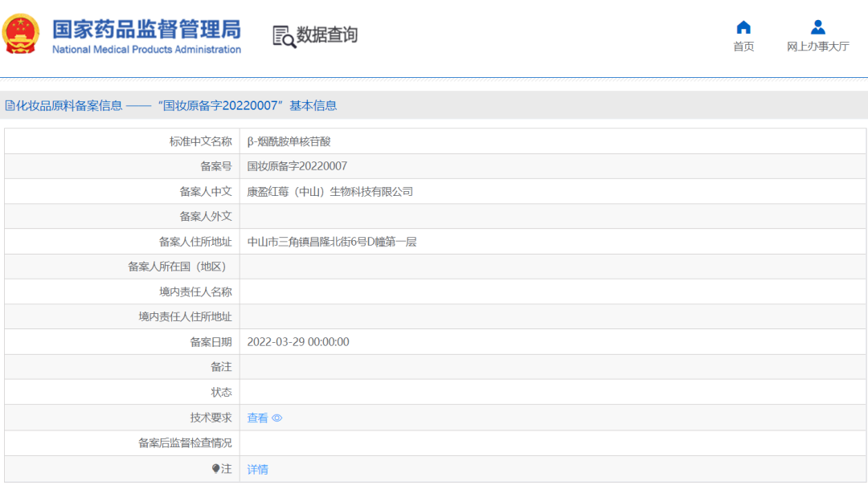
Task: Click the filing date 2022-03-29 value
Action: click(x=298, y=342)
